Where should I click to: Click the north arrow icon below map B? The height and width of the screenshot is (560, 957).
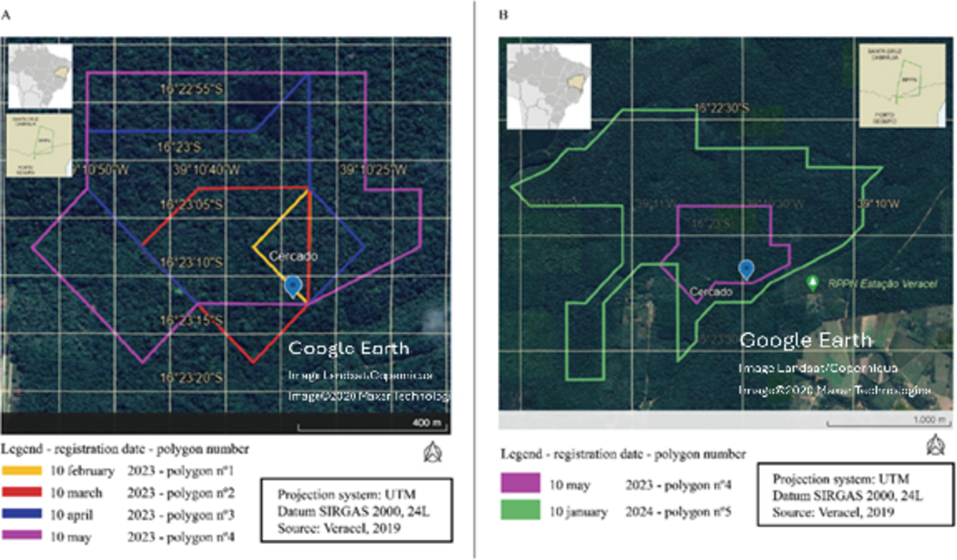point(936,445)
